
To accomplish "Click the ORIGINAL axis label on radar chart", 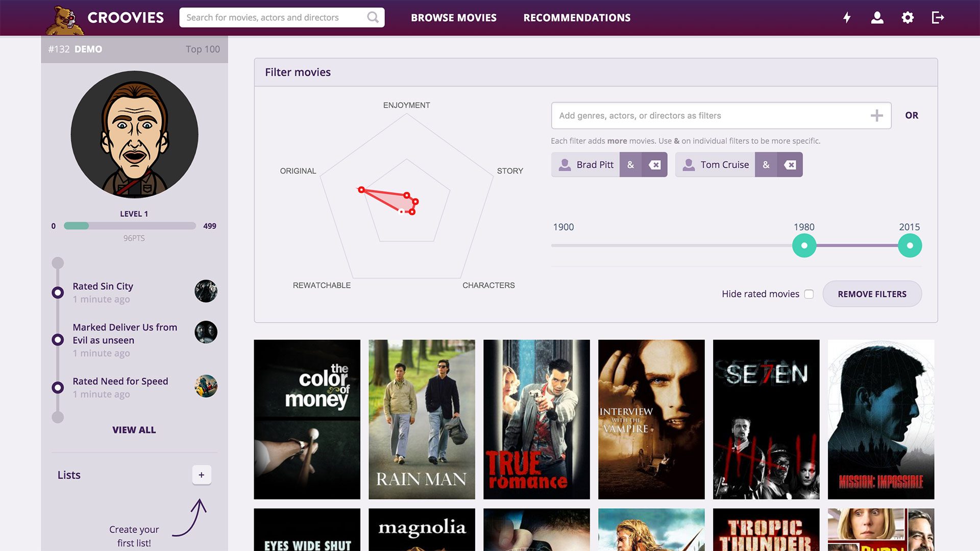I will [298, 171].
